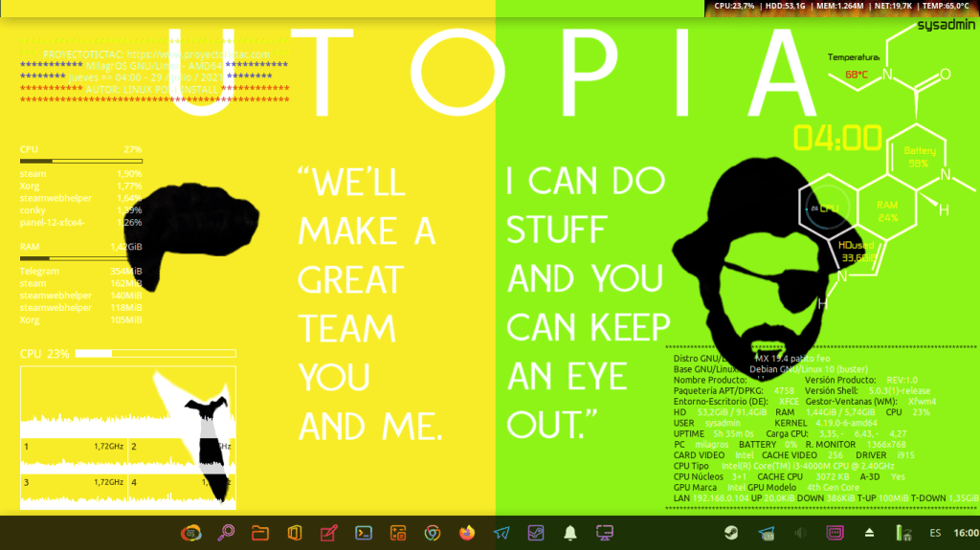Open the battery power manager indicator
The height and width of the screenshot is (550, 980).
(x=900, y=533)
